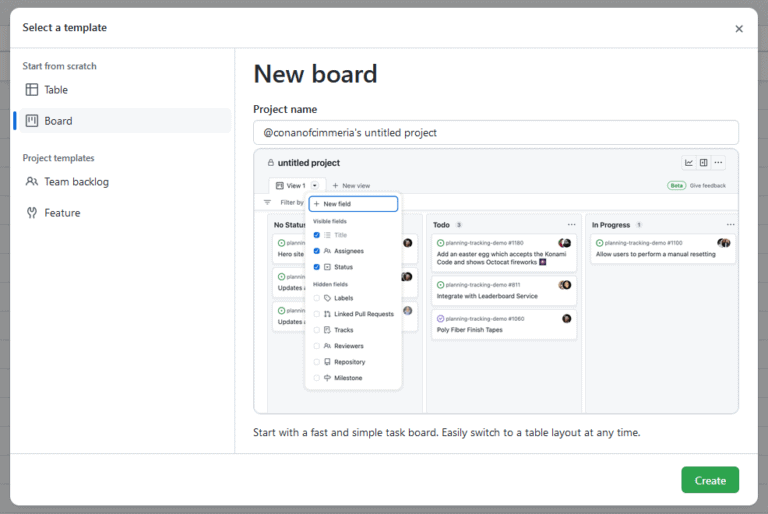Click the New view tab button
Screen dimensions: 768x514
(x=351, y=186)
